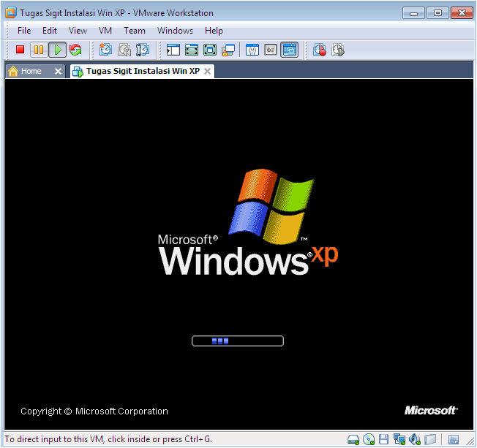Suspend the virtual machine with pause button
This screenshot has width=477, height=448.
[x=39, y=50]
